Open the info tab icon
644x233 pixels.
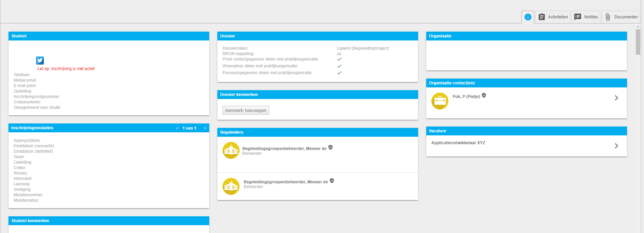coord(528,17)
